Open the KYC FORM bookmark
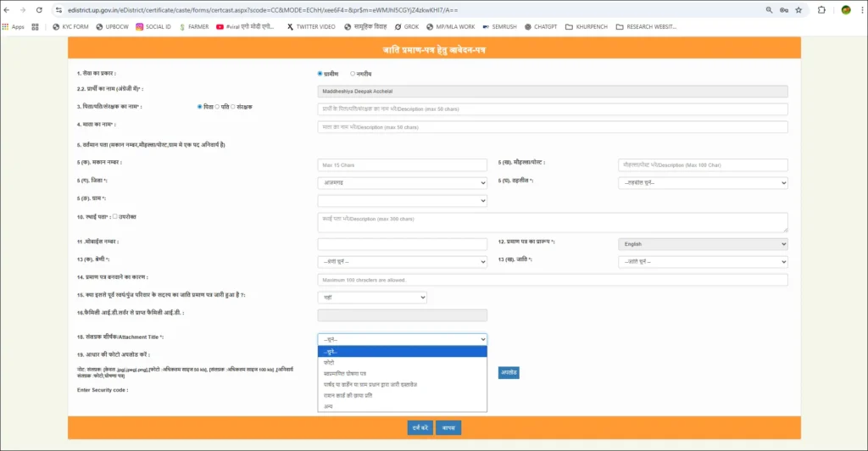This screenshot has height=451, width=868. coord(70,26)
